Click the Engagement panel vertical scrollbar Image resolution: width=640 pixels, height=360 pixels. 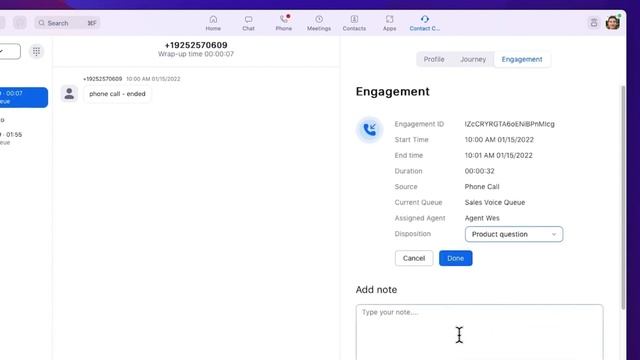pyautogui.click(x=623, y=198)
